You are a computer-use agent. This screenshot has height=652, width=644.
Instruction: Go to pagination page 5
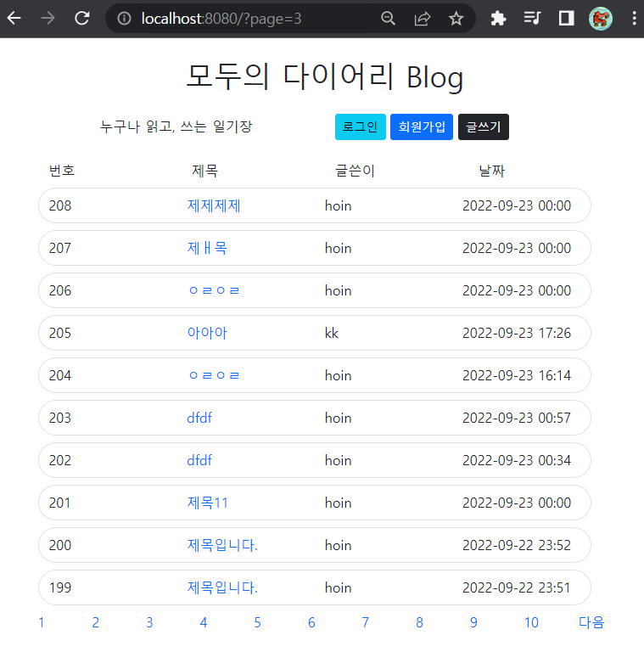pyautogui.click(x=258, y=622)
